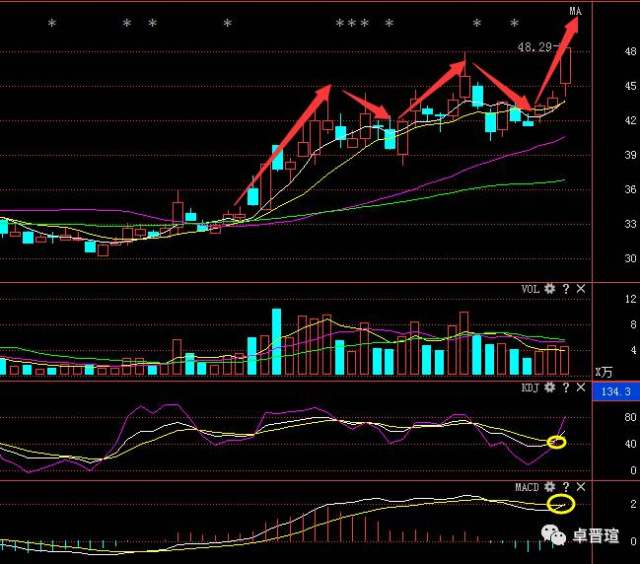Open help for the VOL indicator
Image resolution: width=640 pixels, height=564 pixels.
566,289
